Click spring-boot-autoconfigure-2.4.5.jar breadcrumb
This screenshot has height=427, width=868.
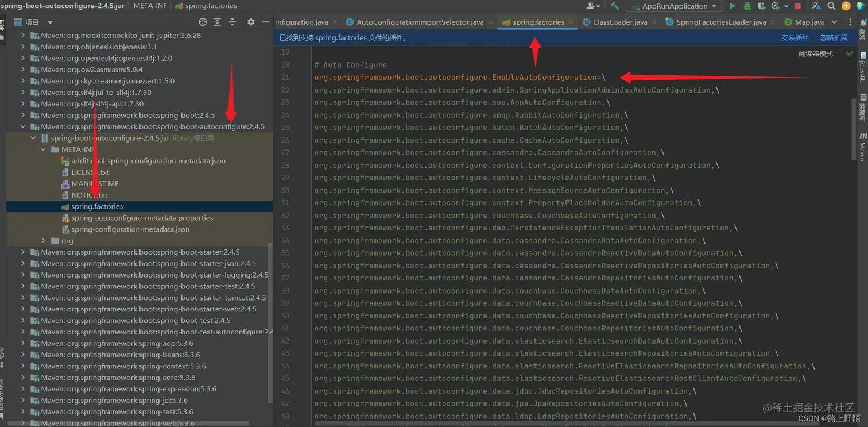pyautogui.click(x=62, y=6)
